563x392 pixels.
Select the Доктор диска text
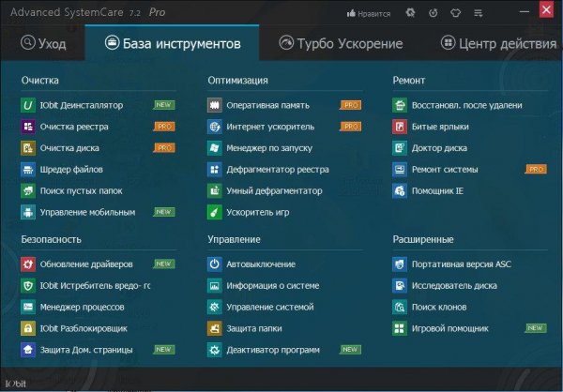click(439, 148)
